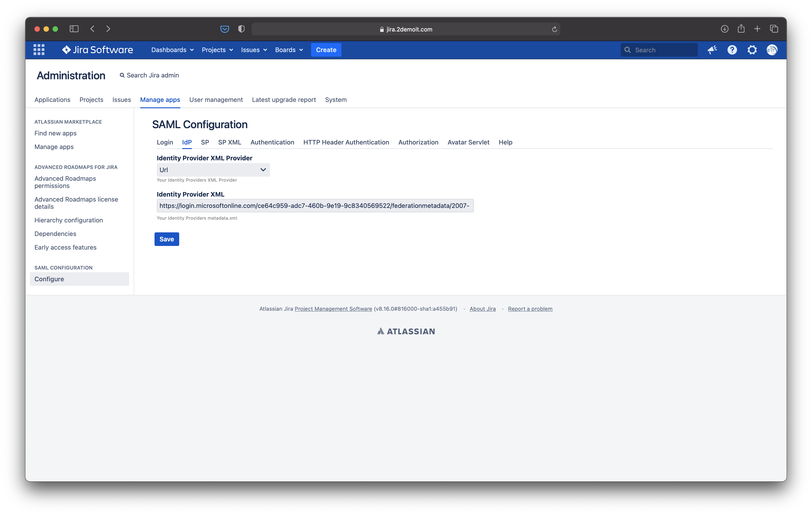Open Hierarchy configuration
The width and height of the screenshot is (812, 515).
68,220
